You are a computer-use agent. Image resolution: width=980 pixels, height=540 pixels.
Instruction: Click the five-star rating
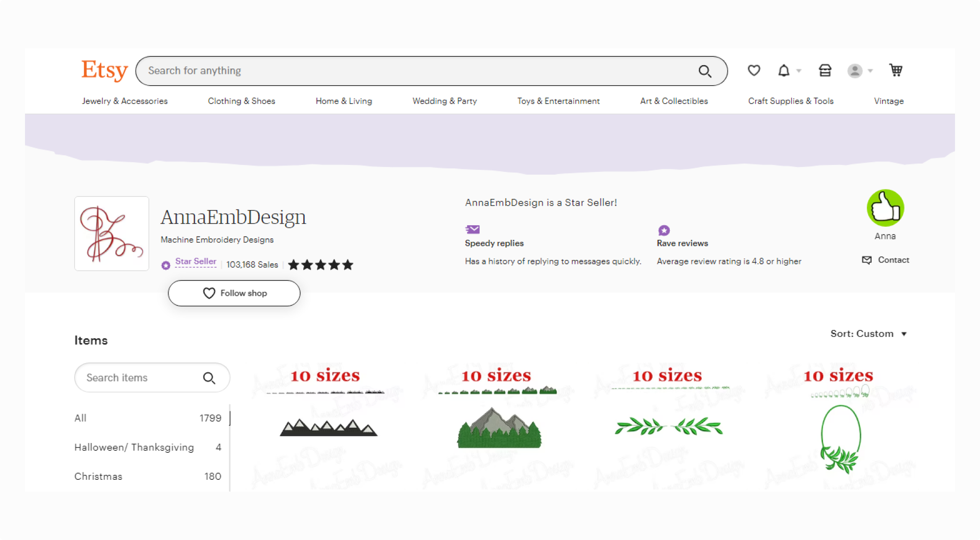click(320, 265)
